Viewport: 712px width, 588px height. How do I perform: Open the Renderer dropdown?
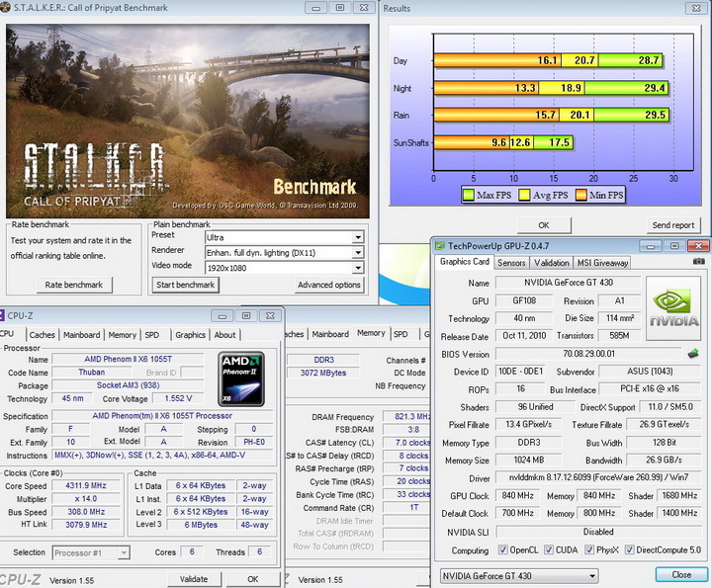(x=284, y=253)
